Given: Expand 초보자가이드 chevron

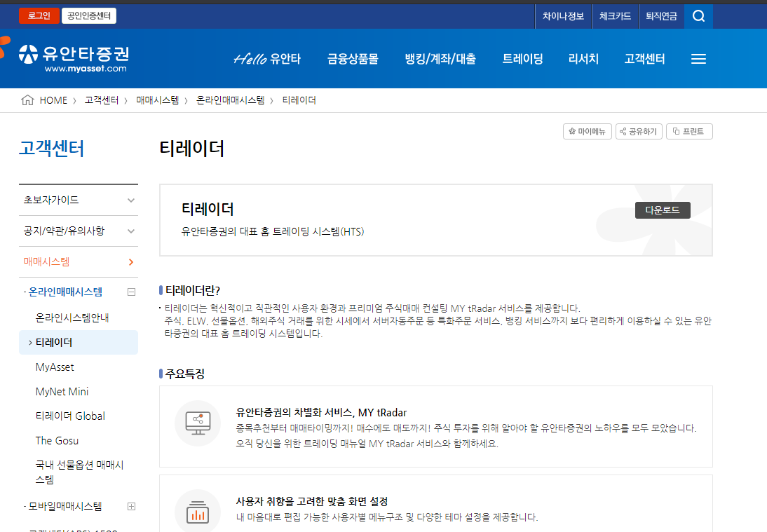Looking at the screenshot, I should coord(131,200).
